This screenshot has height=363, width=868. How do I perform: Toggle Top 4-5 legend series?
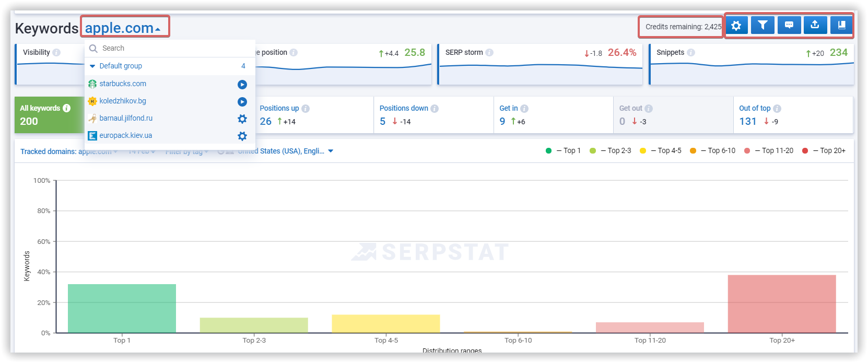pos(661,150)
